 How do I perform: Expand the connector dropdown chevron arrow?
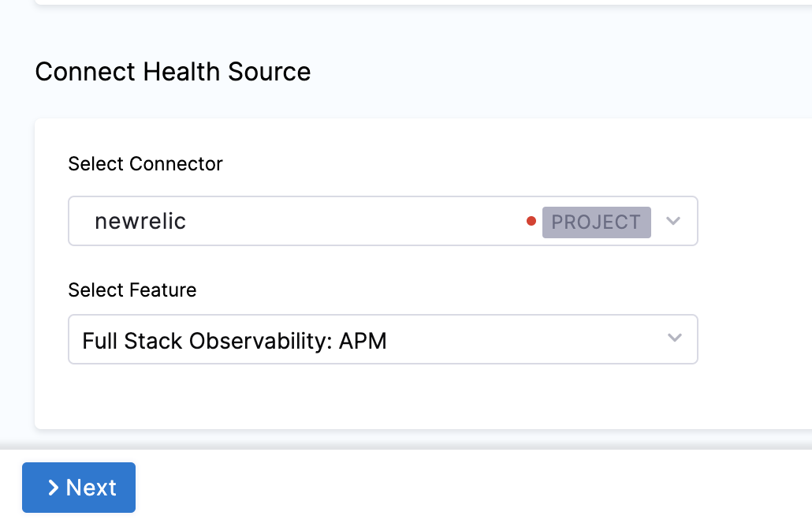[672, 221]
